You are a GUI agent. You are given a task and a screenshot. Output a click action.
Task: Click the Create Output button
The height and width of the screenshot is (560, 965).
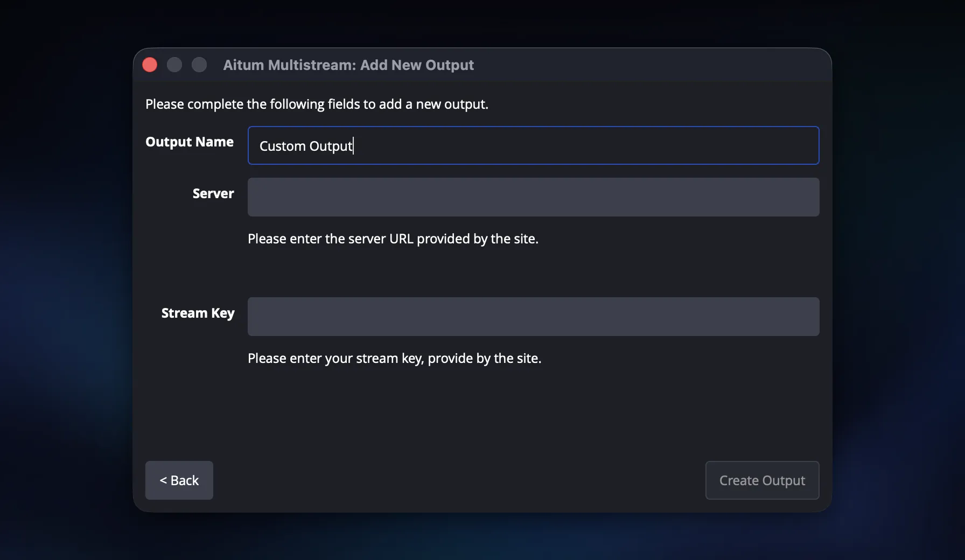click(762, 480)
